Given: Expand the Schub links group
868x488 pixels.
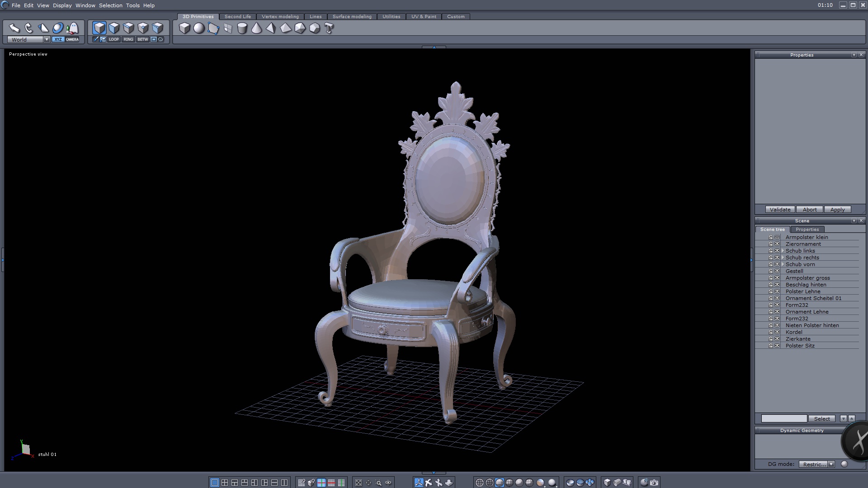Looking at the screenshot, I should [x=783, y=251].
